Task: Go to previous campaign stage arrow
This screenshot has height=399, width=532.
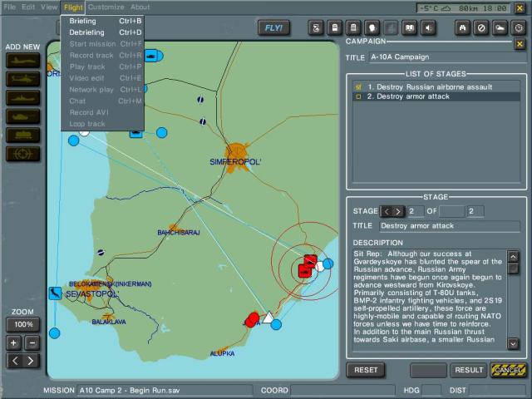Action: (386, 212)
